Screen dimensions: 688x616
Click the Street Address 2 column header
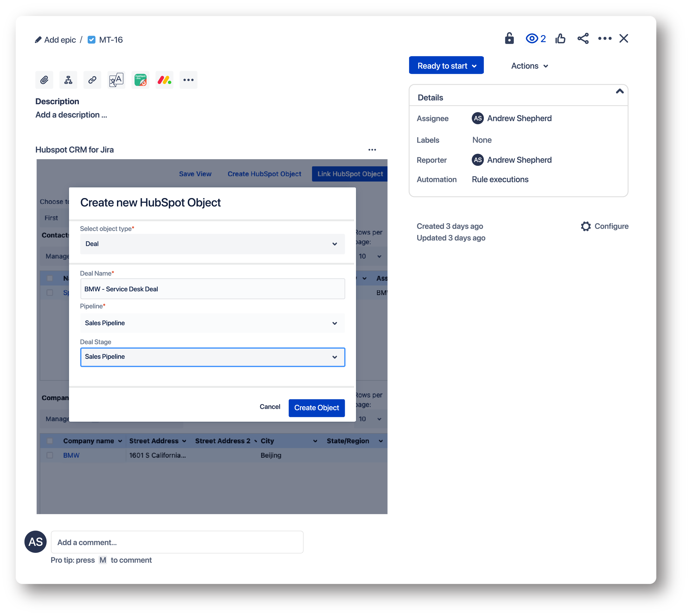click(223, 441)
